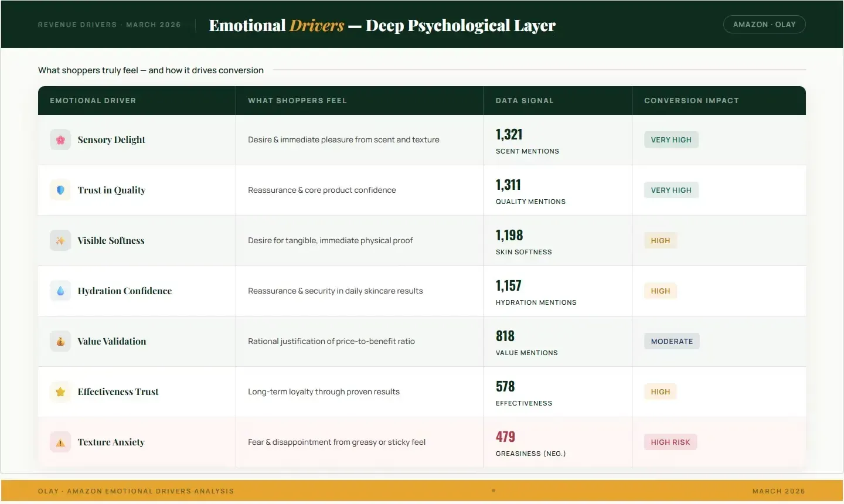This screenshot has height=504, width=844.
Task: Click the CONVERSION IMPACT column header
Action: click(692, 101)
